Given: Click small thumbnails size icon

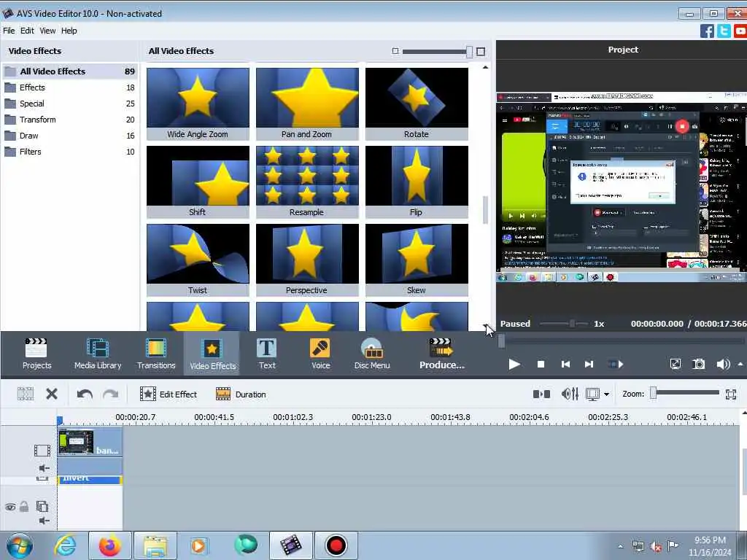Looking at the screenshot, I should point(395,51).
